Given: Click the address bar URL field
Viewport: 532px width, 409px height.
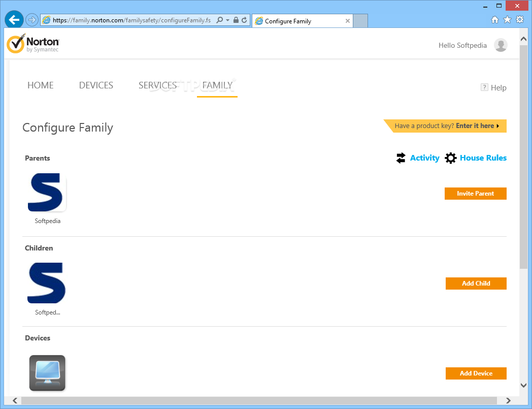Looking at the screenshot, I should click(x=131, y=20).
